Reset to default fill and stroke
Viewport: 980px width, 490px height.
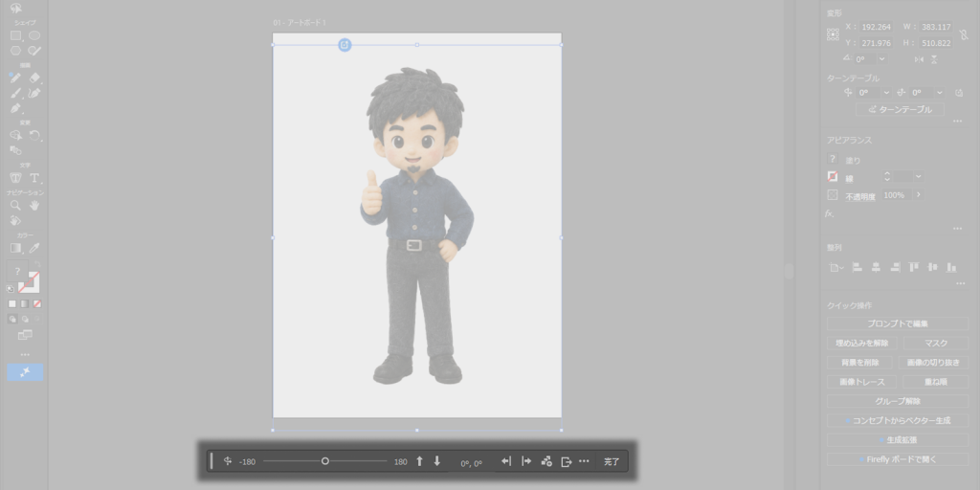coord(11,289)
